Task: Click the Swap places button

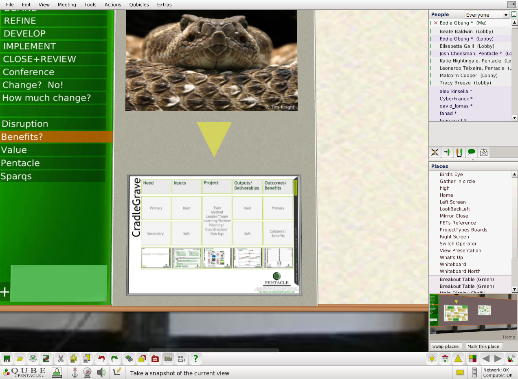Action: (x=446, y=346)
